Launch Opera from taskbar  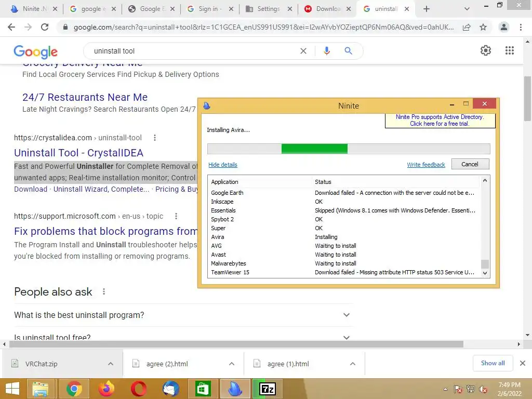[138, 389]
